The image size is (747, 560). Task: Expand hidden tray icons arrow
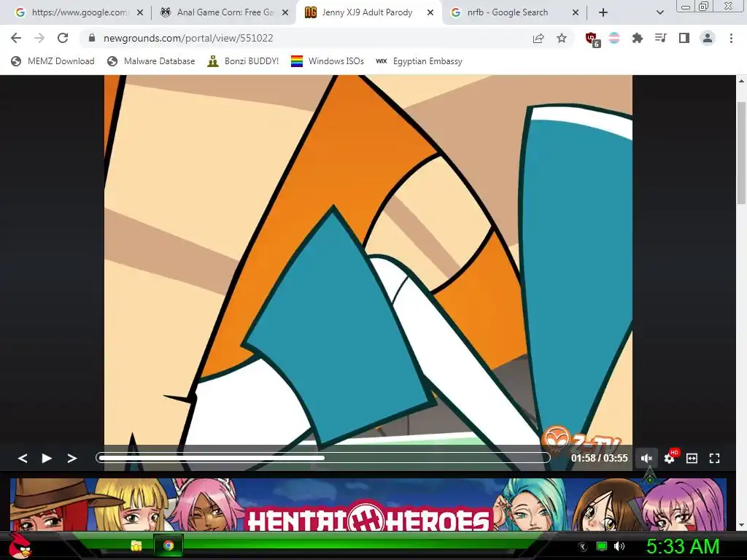pos(583,547)
